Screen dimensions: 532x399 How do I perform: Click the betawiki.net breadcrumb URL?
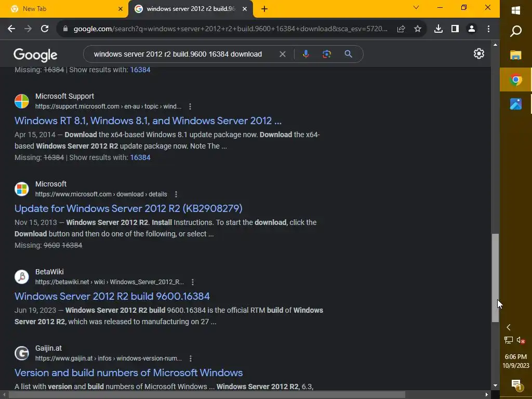click(110, 282)
